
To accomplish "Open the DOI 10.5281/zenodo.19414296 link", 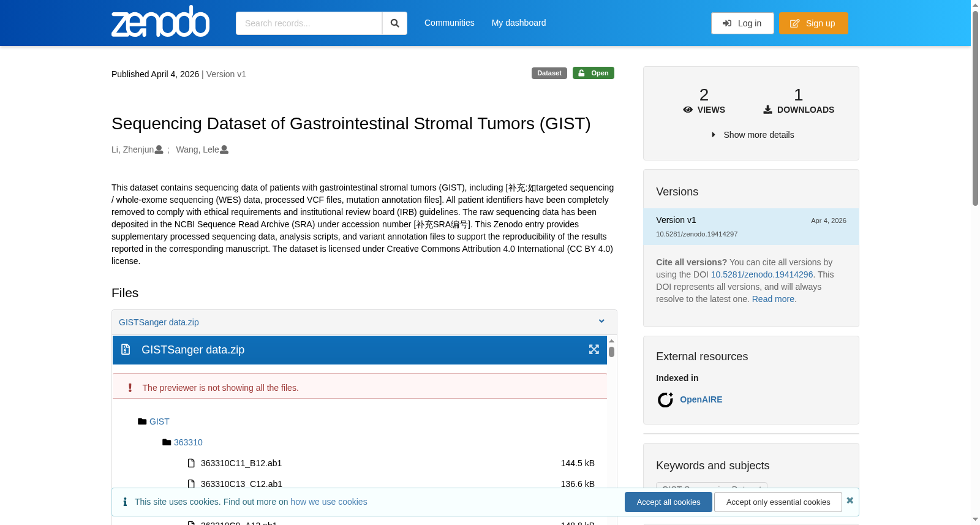I will coord(762,274).
